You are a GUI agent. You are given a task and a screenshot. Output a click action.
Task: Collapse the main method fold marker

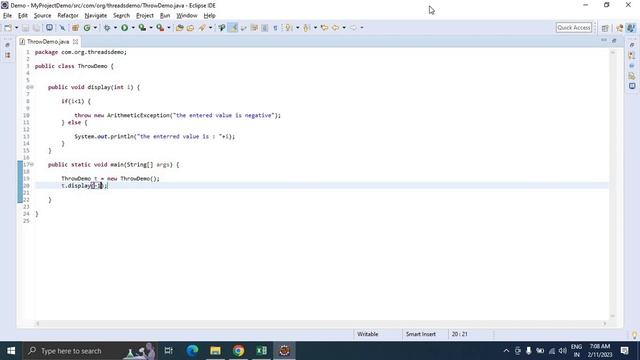(x=32, y=164)
